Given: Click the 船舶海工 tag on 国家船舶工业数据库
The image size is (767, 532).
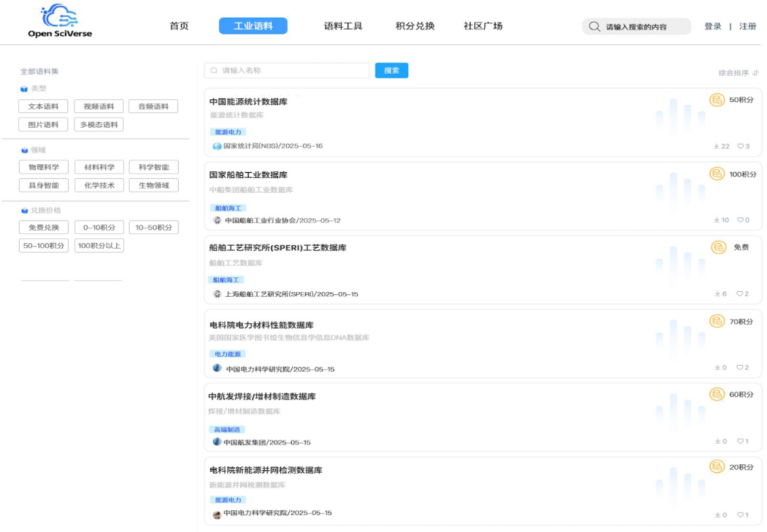Looking at the screenshot, I should pos(228,208).
